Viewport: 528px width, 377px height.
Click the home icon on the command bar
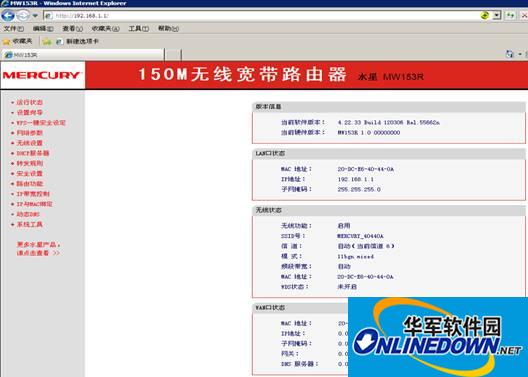[510, 54]
